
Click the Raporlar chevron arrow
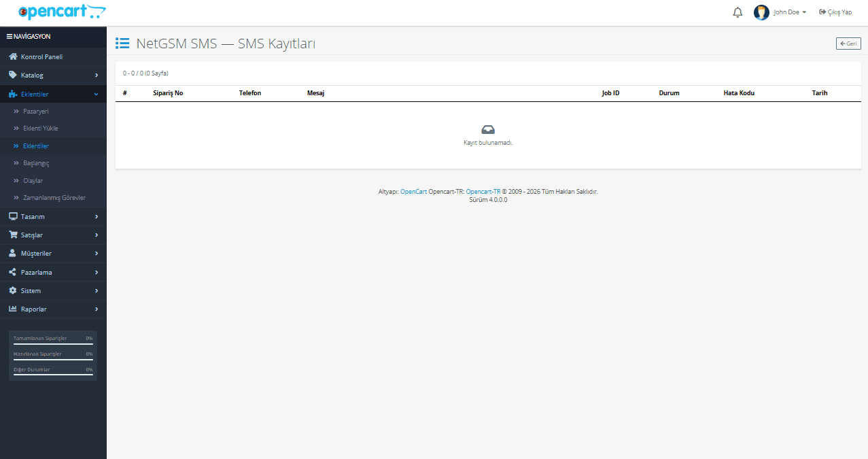coord(97,309)
